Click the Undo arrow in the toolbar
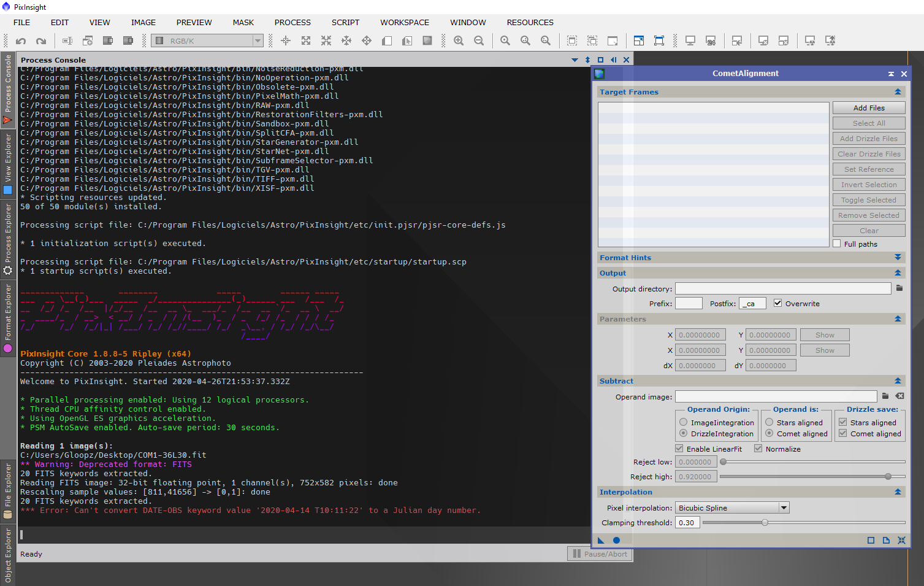924x586 pixels. click(x=21, y=41)
